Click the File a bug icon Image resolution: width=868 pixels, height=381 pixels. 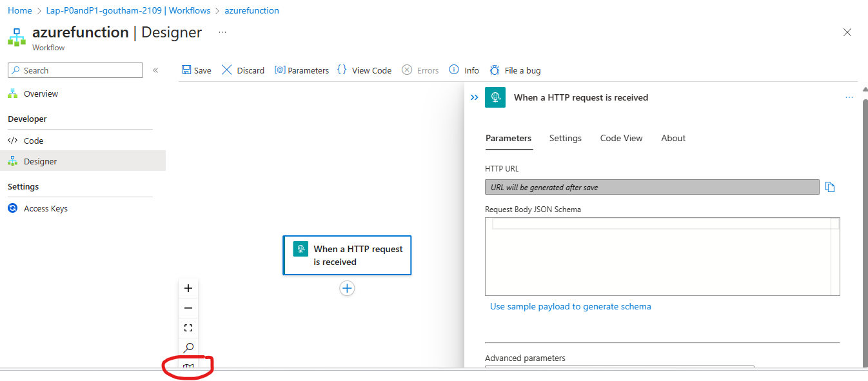[x=494, y=70]
